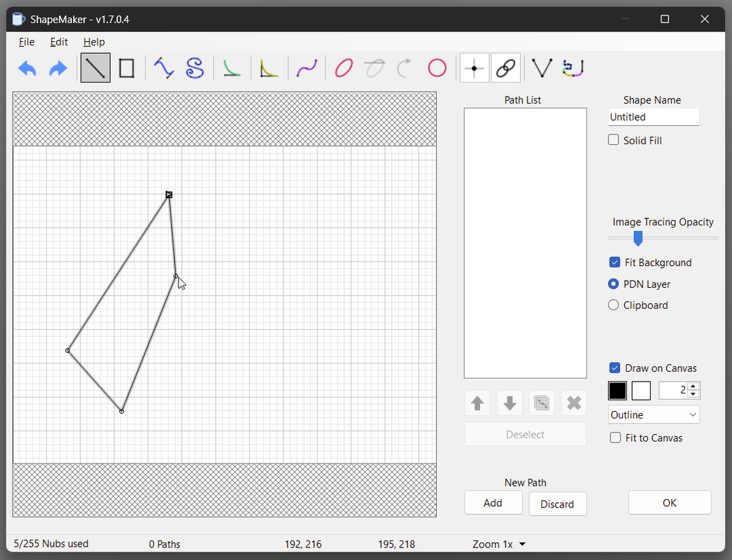Click the bottom nub of the shape
Image resolution: width=732 pixels, height=560 pixels.
[x=121, y=411]
